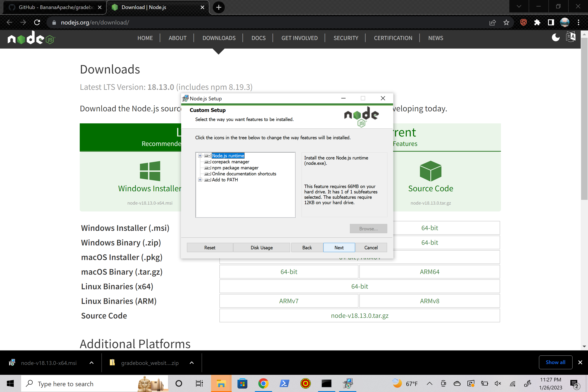
Task: Reload the nodejs.org page
Action: 37,23
